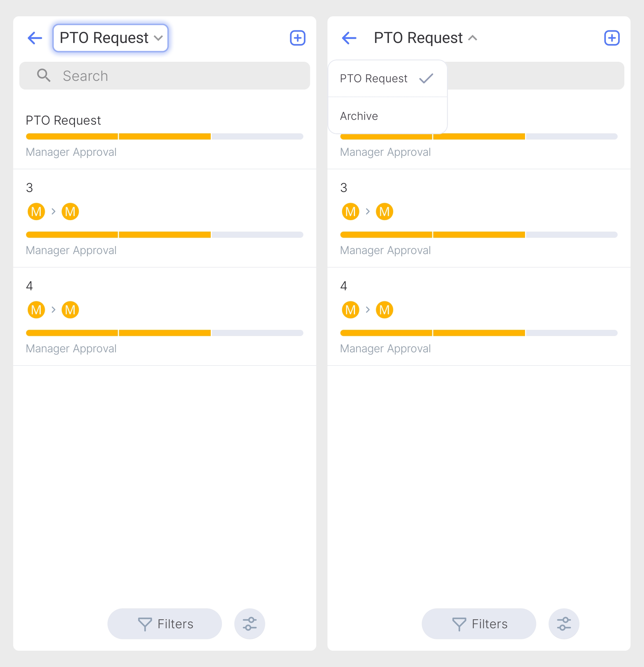Click first M avatar on item 3, left panel
644x667 pixels.
(36, 212)
